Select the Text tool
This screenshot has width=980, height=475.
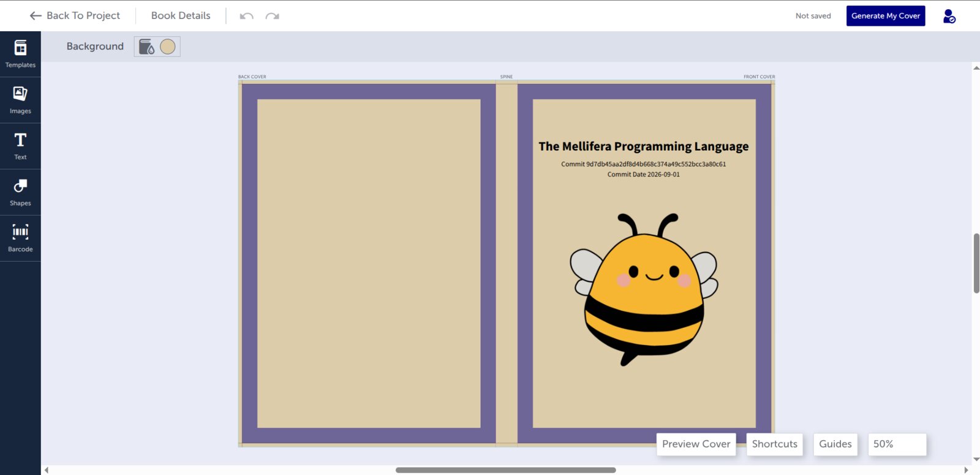point(20,146)
